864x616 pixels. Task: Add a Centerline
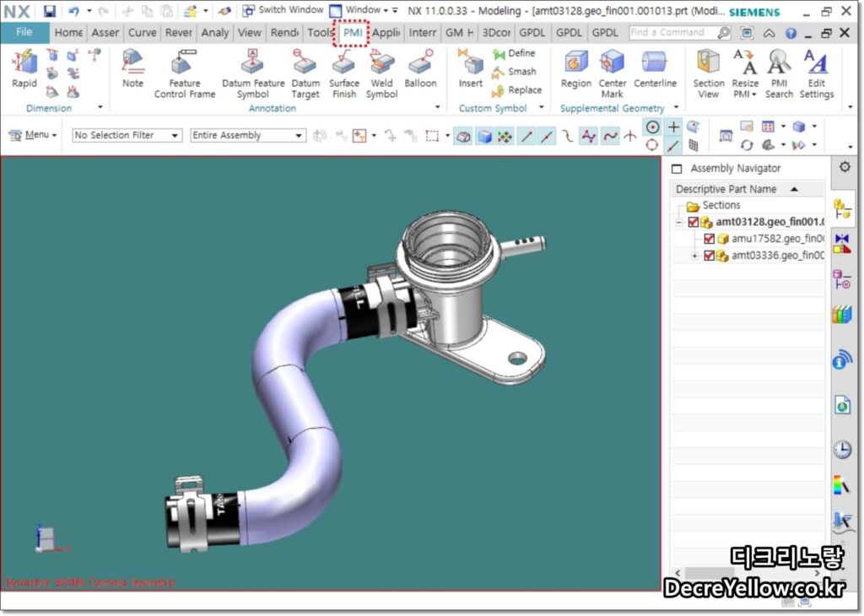tap(655, 69)
